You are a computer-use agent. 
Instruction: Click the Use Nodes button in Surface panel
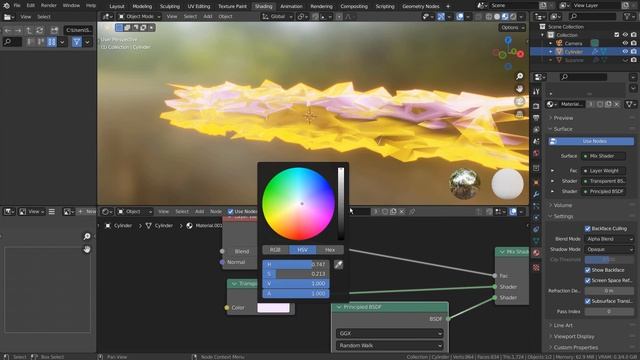pyautogui.click(x=591, y=141)
